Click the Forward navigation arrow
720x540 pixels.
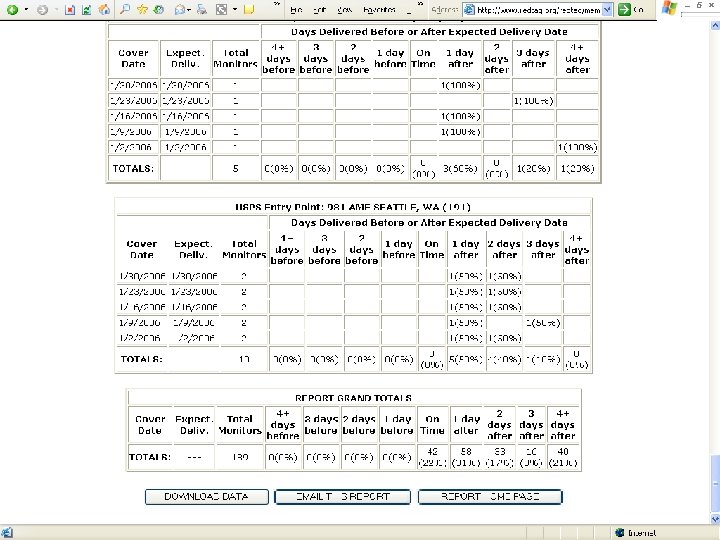click(42, 9)
